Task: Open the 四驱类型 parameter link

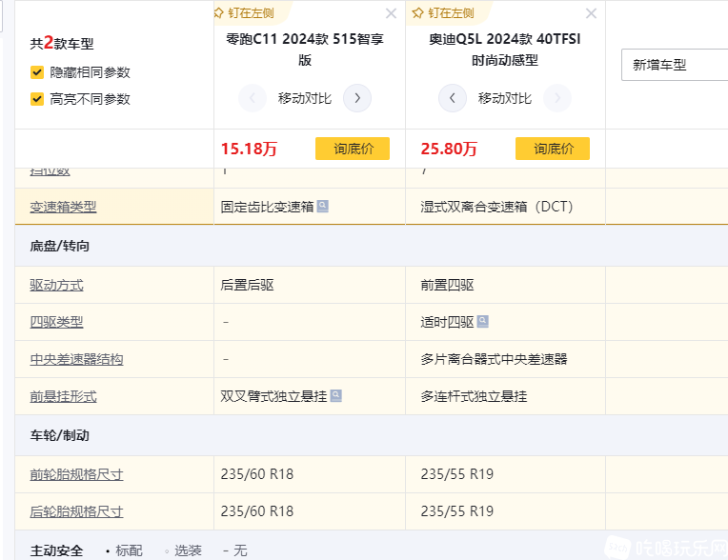Action: pyautogui.click(x=56, y=322)
